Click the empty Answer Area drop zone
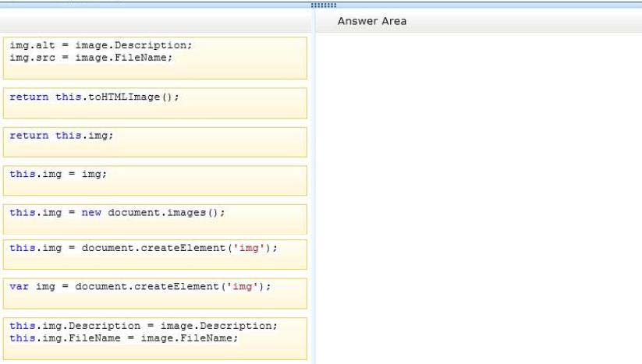642x364 pixels. pyautogui.click(x=479, y=198)
